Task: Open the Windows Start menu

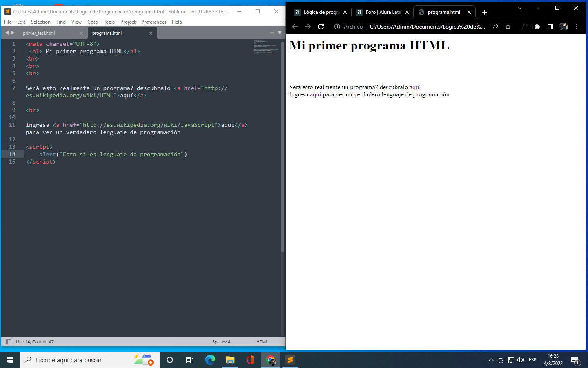Action: 10,360
